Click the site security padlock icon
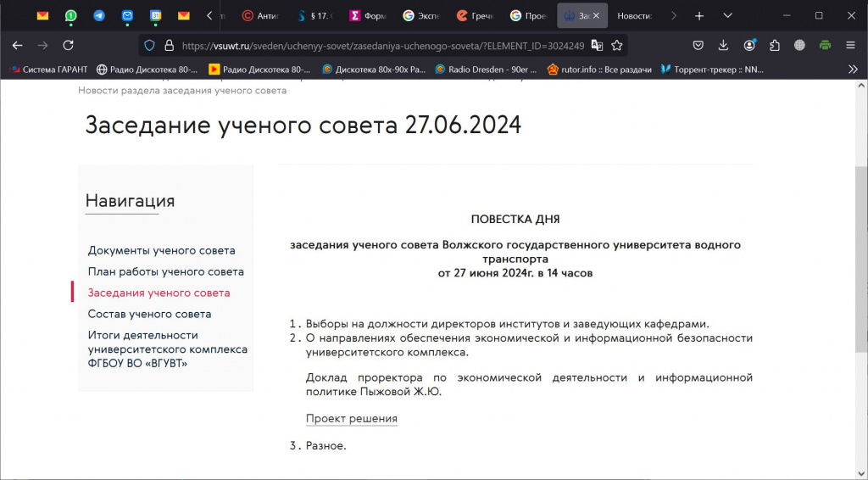Viewport: 868px width, 480px height. click(x=170, y=46)
